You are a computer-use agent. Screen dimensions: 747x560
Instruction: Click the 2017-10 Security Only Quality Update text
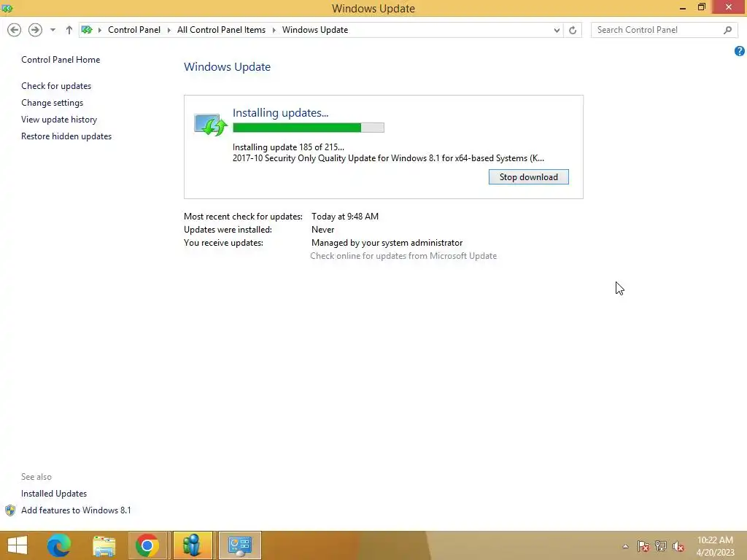coord(388,158)
